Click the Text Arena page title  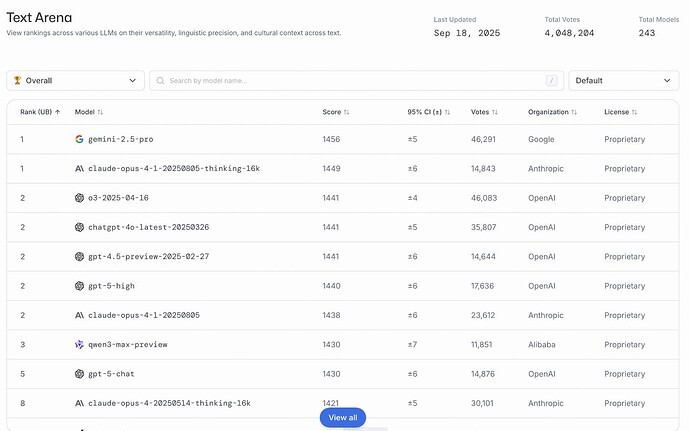click(x=39, y=17)
